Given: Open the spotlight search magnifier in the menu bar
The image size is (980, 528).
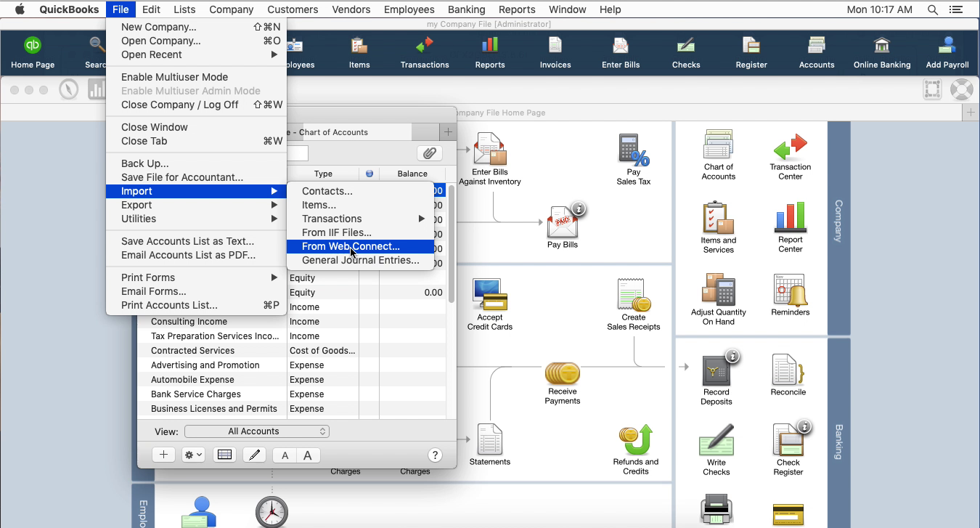Looking at the screenshot, I should (933, 9).
